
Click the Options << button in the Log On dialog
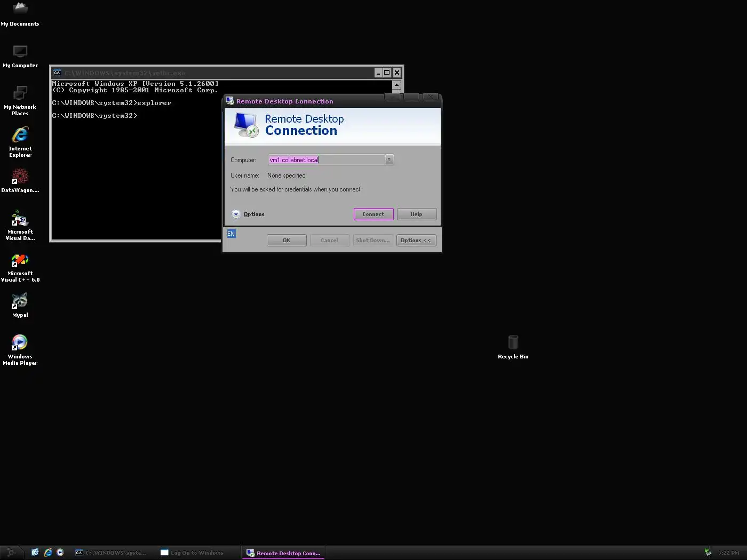click(416, 240)
